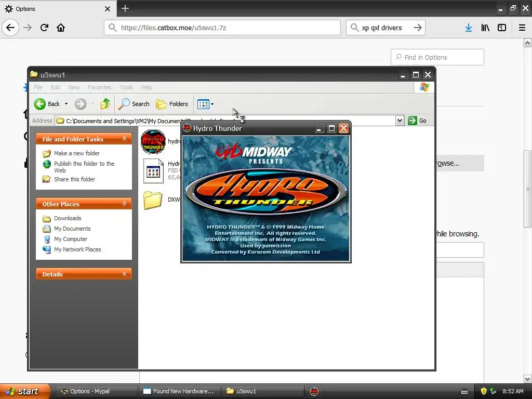Screen dimensions: 532x399
Task: Maximize the Hydro Thunder window
Action: click(331, 128)
